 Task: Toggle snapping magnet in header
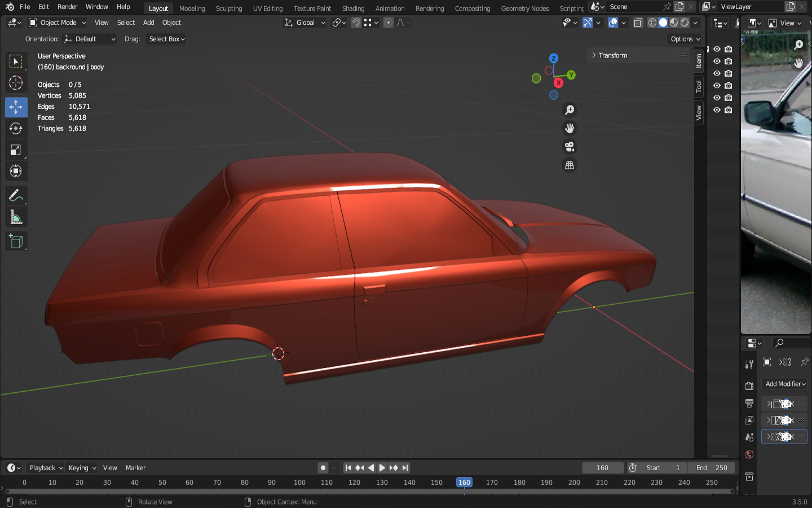click(x=356, y=23)
